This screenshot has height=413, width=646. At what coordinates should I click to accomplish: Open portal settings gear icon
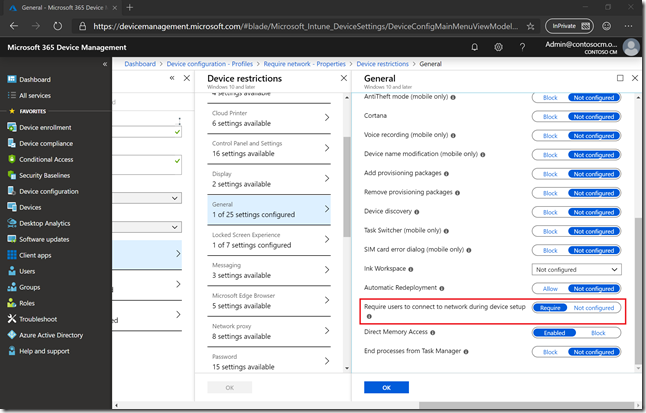(x=498, y=47)
